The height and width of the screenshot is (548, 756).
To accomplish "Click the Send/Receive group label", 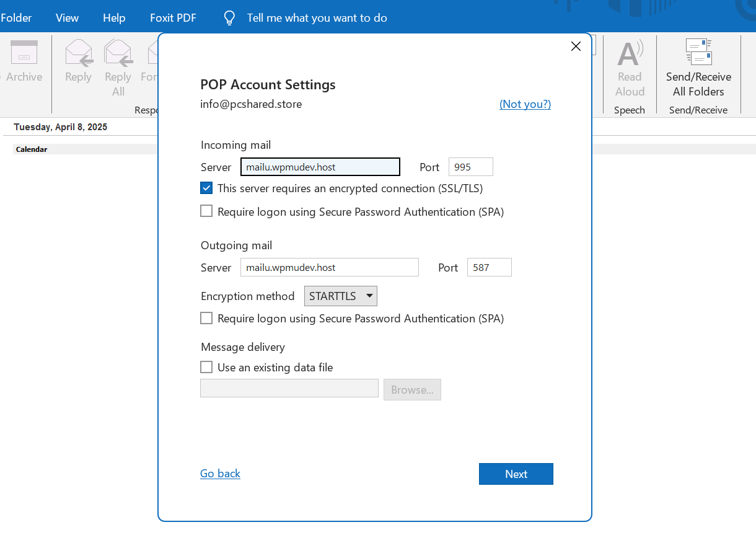I will (x=698, y=110).
